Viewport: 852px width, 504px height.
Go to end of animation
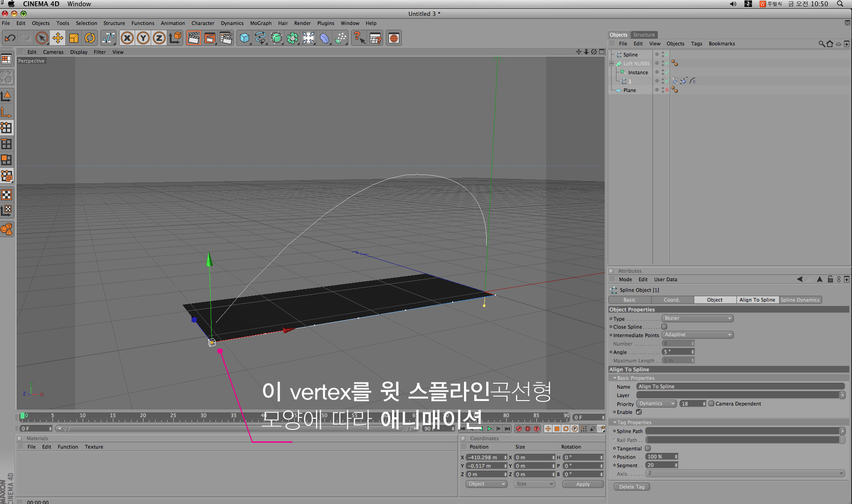[x=507, y=429]
